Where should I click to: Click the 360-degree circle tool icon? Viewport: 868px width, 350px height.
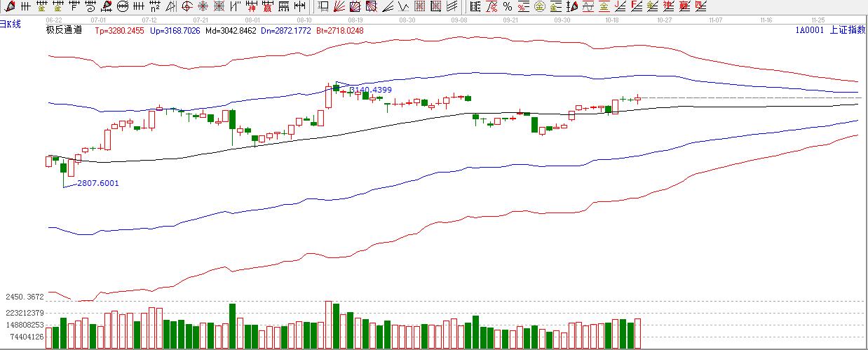123,6
